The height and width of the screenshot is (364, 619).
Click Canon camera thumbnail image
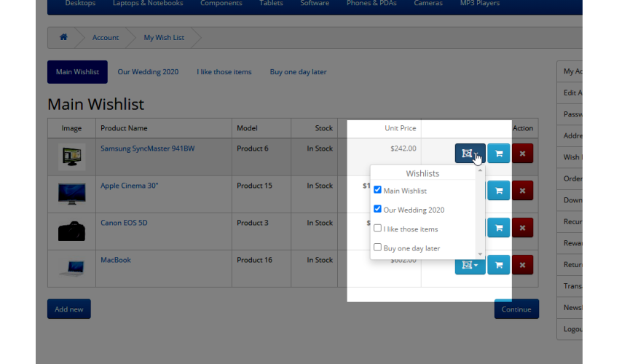(x=72, y=231)
